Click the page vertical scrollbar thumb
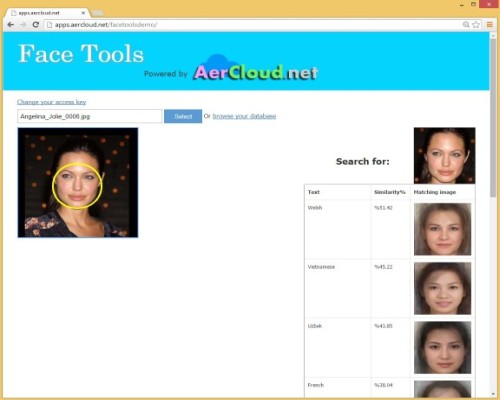The height and width of the screenshot is (400, 500). [x=493, y=117]
